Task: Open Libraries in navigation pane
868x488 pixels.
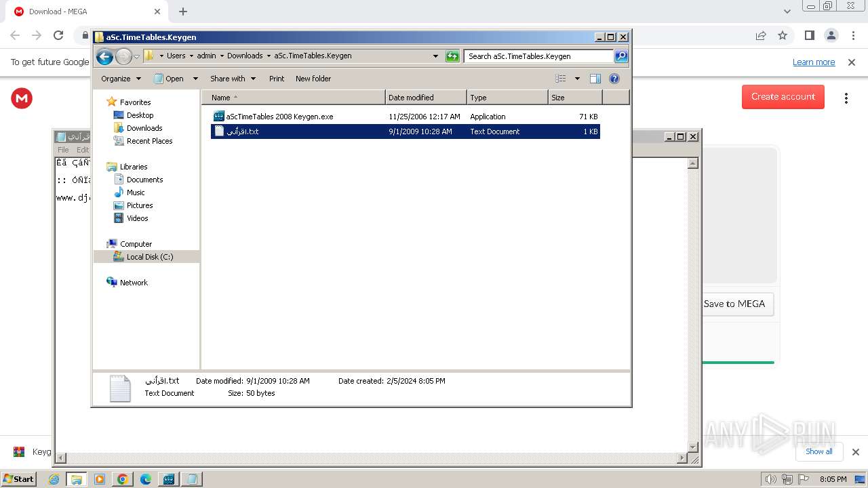Action: (x=134, y=167)
